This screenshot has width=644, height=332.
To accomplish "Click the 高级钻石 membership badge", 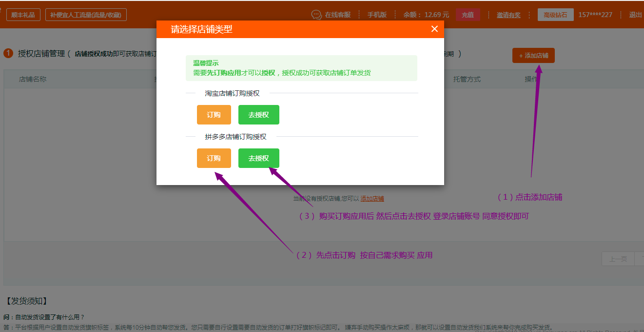I will tap(555, 15).
